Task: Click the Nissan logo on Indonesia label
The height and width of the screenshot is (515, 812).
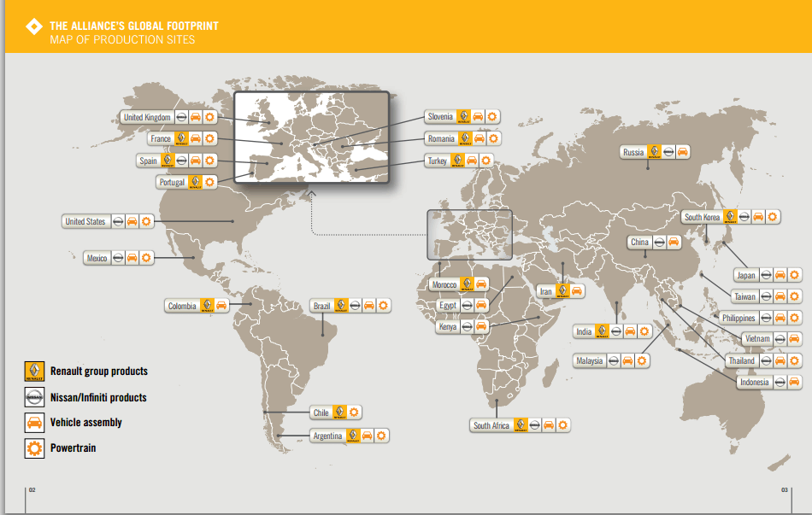Action: (x=780, y=382)
